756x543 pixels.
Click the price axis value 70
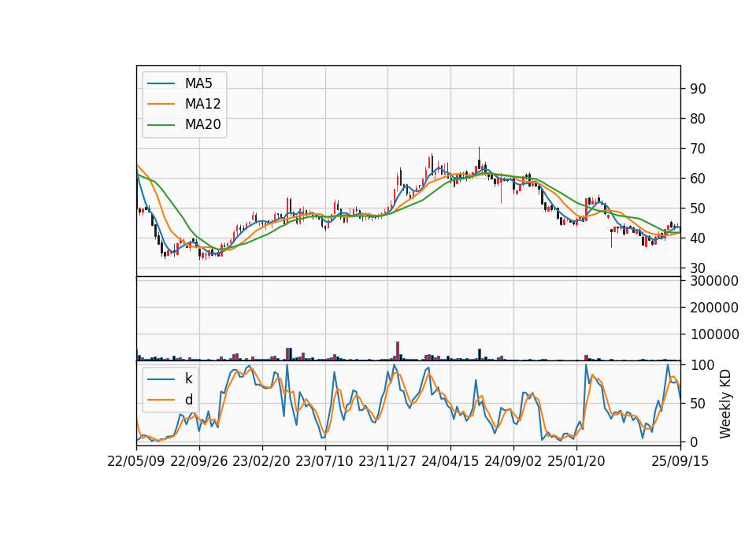click(698, 149)
